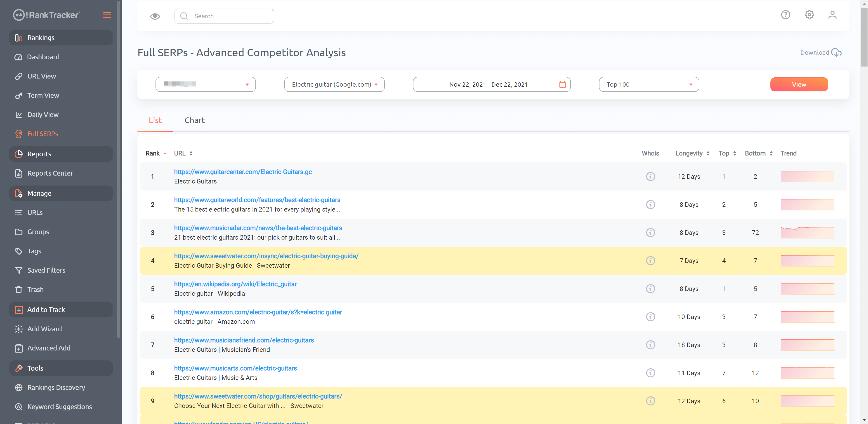Viewport: 868px width, 424px height.
Task: Open settings gear icon in the header
Action: tap(809, 15)
